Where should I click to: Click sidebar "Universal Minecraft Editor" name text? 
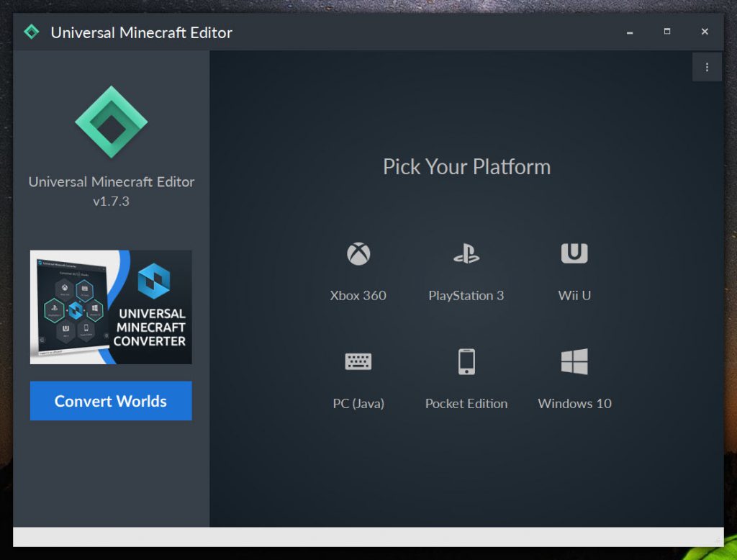[112, 182]
